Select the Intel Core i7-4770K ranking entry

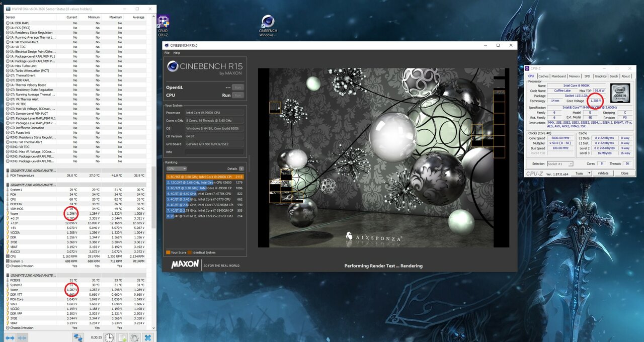[205, 194]
